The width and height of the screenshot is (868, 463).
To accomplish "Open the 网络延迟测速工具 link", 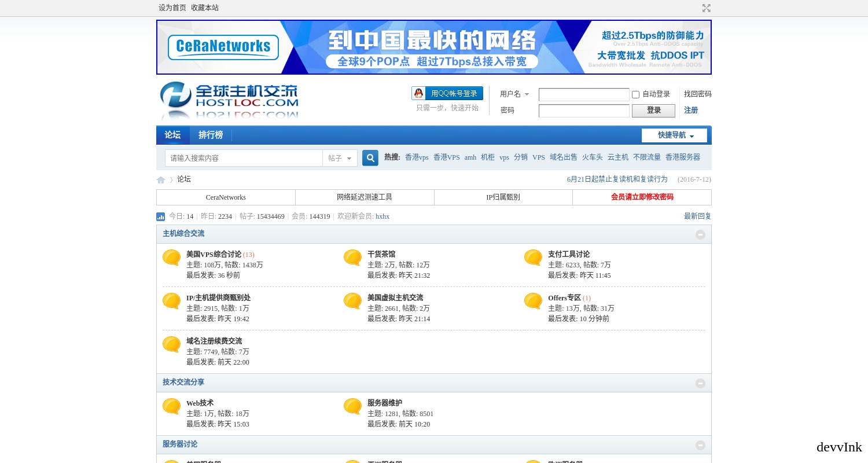I will point(365,197).
